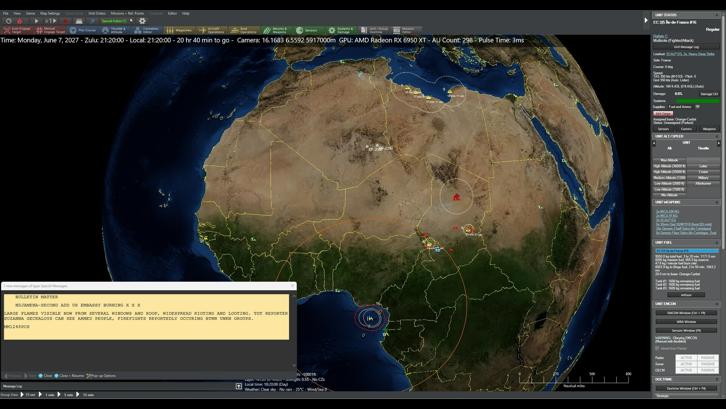Collapse the UNIT ALT/SPEED panel section
The width and height of the screenshot is (726, 409).
717,137
